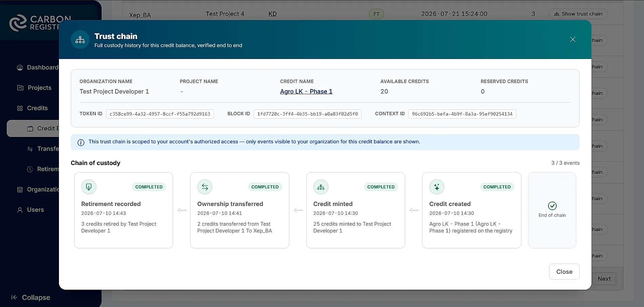Click the reserved credits value 0
This screenshot has height=307, width=644.
coord(482,91)
